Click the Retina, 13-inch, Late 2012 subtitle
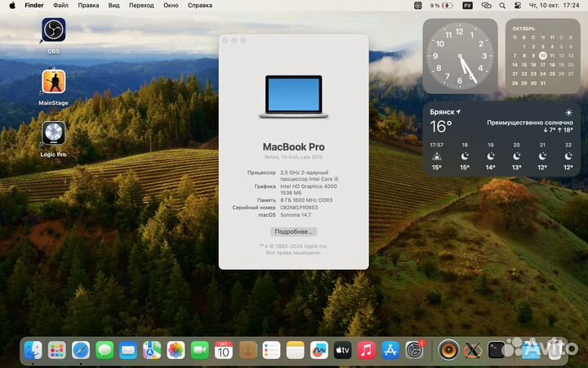The height and width of the screenshot is (368, 588). point(294,157)
